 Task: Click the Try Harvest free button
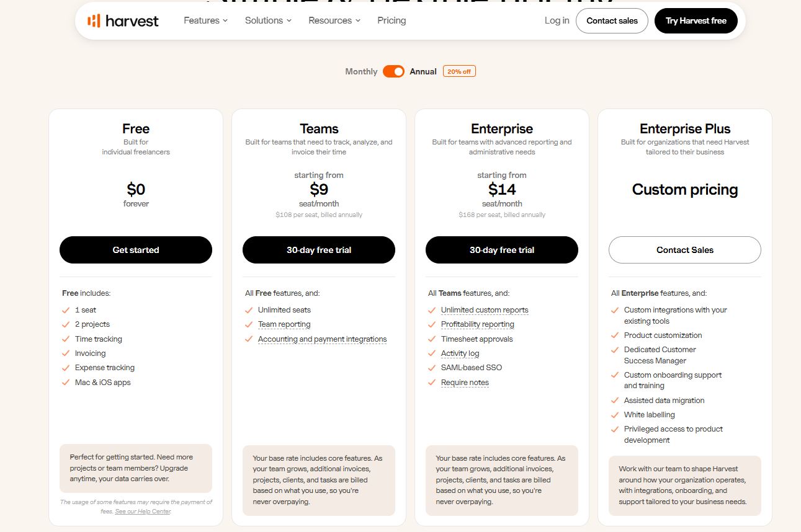point(696,20)
